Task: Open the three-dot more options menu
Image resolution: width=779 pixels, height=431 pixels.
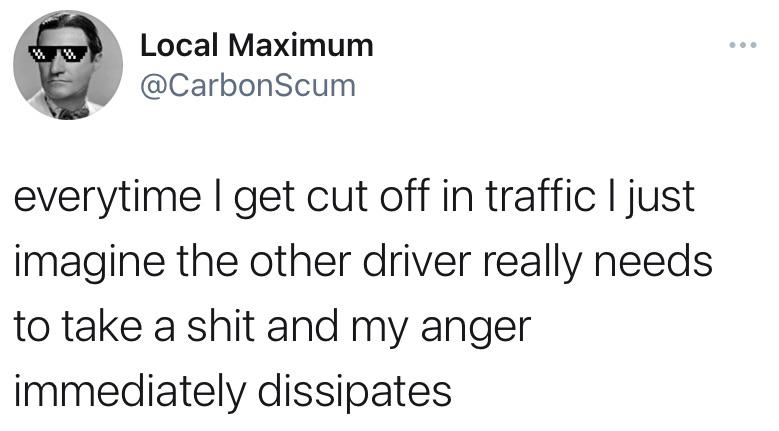Action: click(x=743, y=45)
